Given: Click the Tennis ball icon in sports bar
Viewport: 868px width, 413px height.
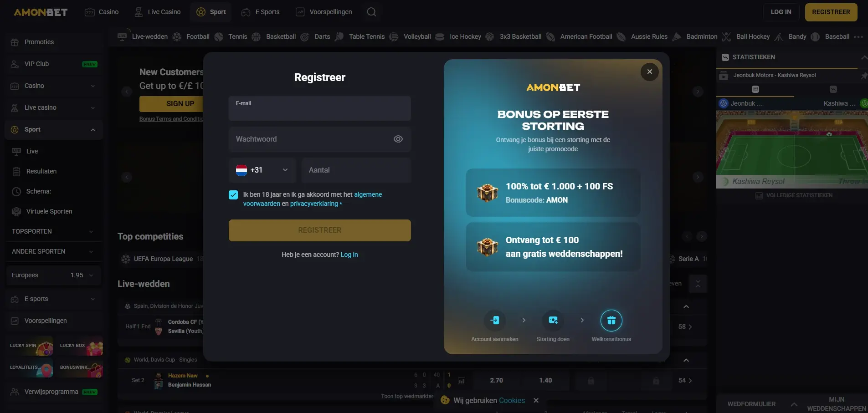Looking at the screenshot, I should tap(219, 37).
